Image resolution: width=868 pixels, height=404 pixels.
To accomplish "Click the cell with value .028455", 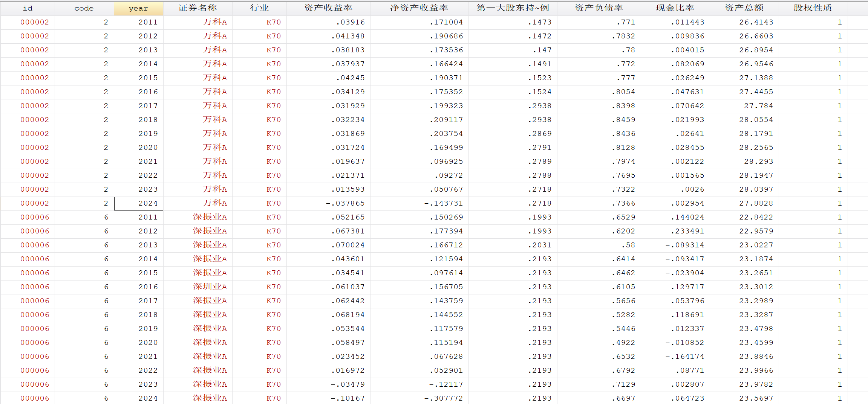I will (675, 148).
